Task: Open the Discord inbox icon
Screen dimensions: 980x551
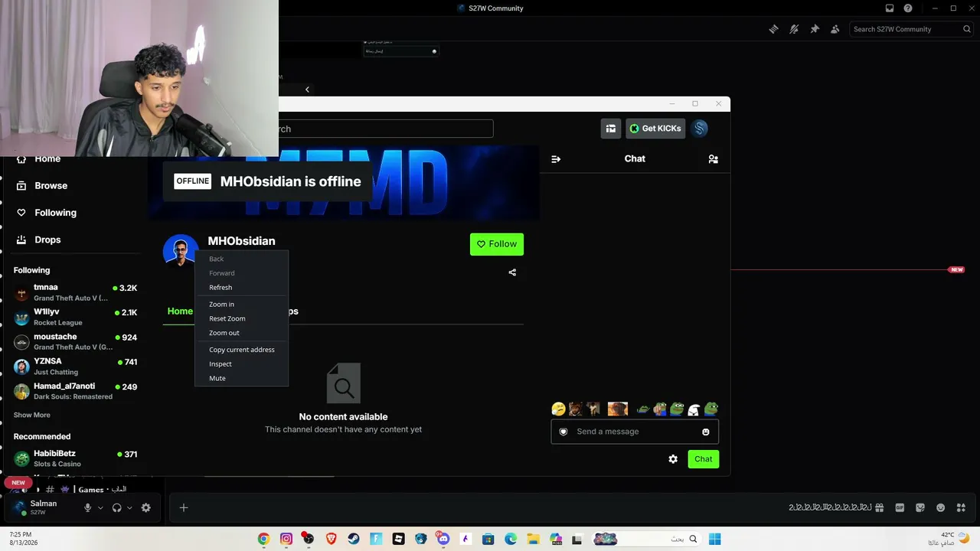Action: (x=890, y=8)
